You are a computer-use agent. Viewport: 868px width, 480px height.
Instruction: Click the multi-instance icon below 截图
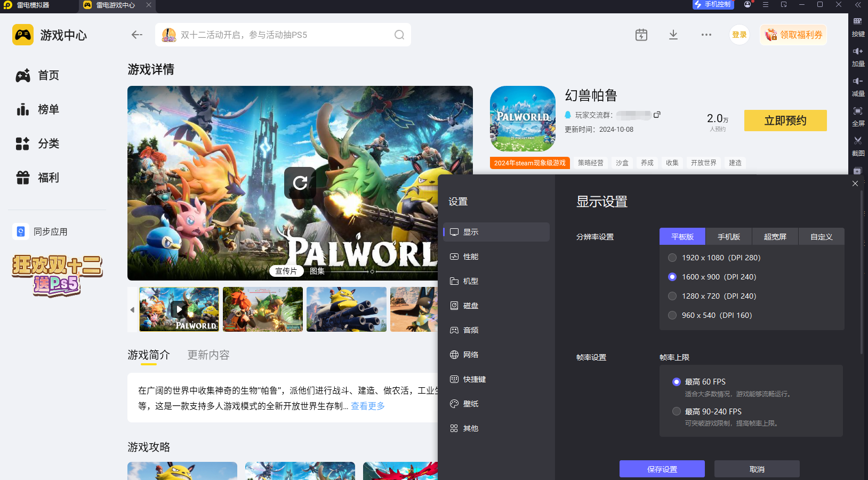tap(857, 171)
